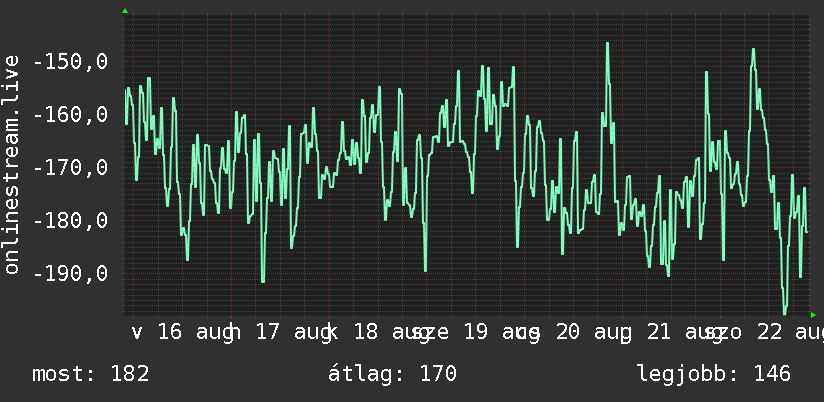Screen dimensions: 824x402
Task: Click the -190,0 y-axis label
Action: pyautogui.click(x=71, y=273)
